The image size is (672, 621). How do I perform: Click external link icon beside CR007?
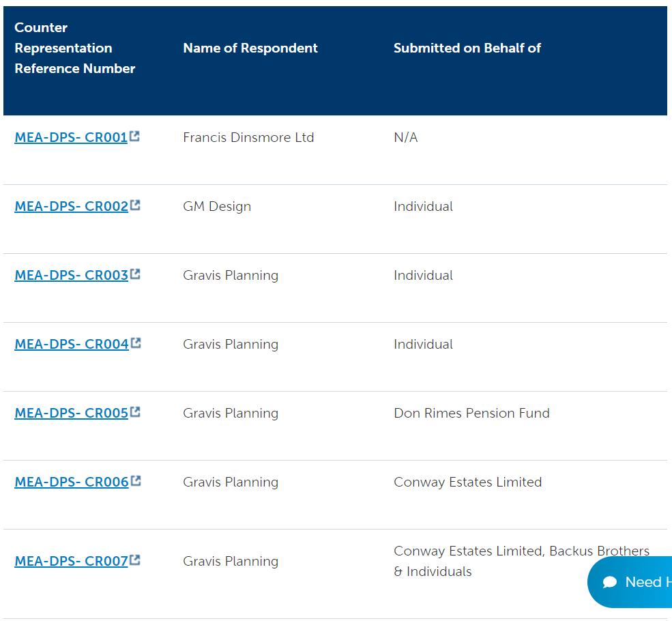point(135,560)
